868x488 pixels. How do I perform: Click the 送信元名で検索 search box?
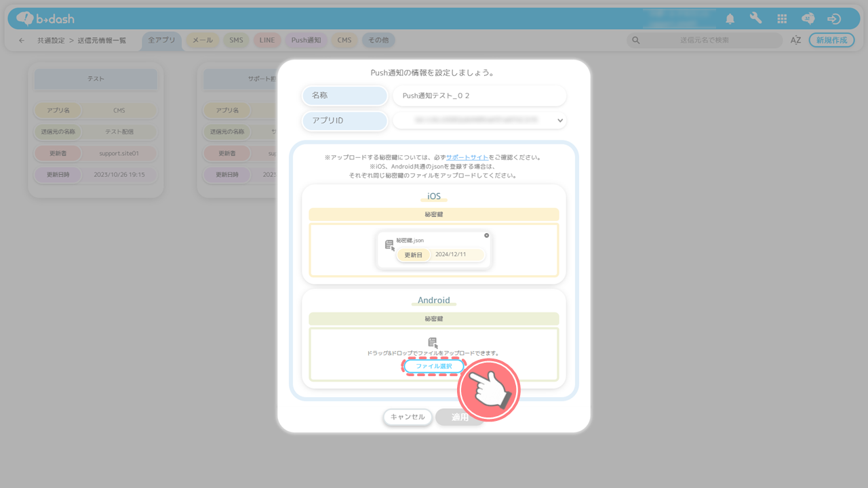(x=704, y=41)
